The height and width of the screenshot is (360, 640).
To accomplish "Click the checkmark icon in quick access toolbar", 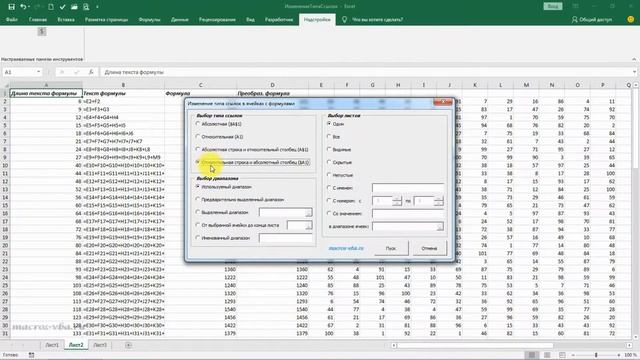I will point(62,7).
